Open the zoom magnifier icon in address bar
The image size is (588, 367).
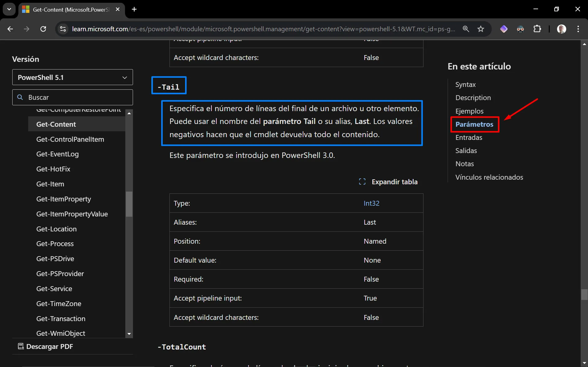point(466,29)
